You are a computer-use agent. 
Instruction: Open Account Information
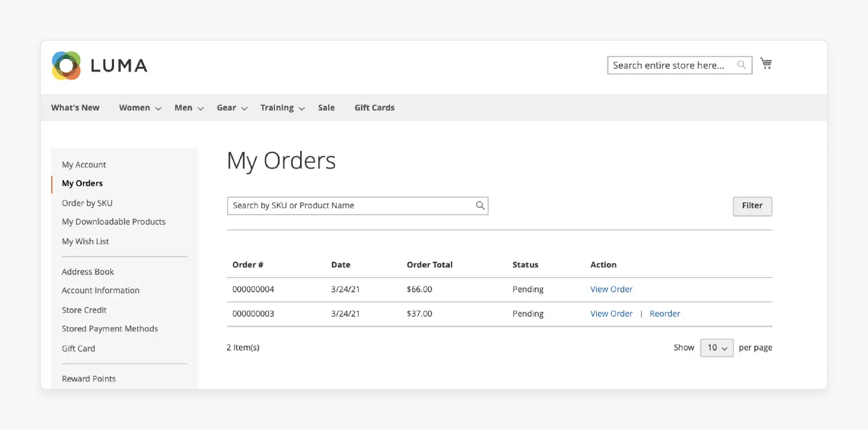[101, 290]
